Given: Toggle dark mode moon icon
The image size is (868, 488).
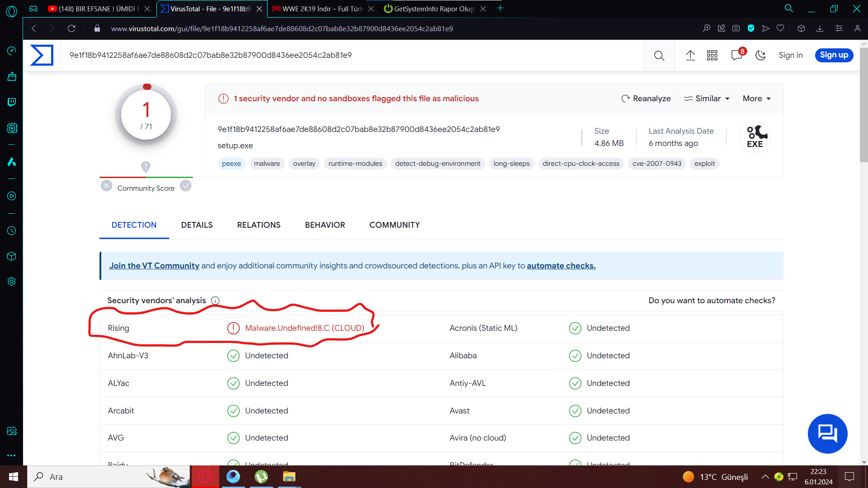Looking at the screenshot, I should click(761, 56).
